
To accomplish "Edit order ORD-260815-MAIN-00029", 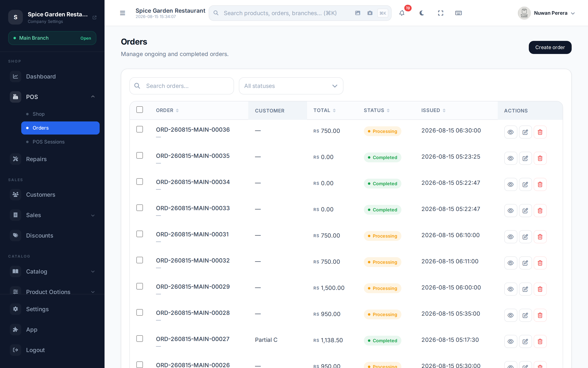I will tap(525, 289).
